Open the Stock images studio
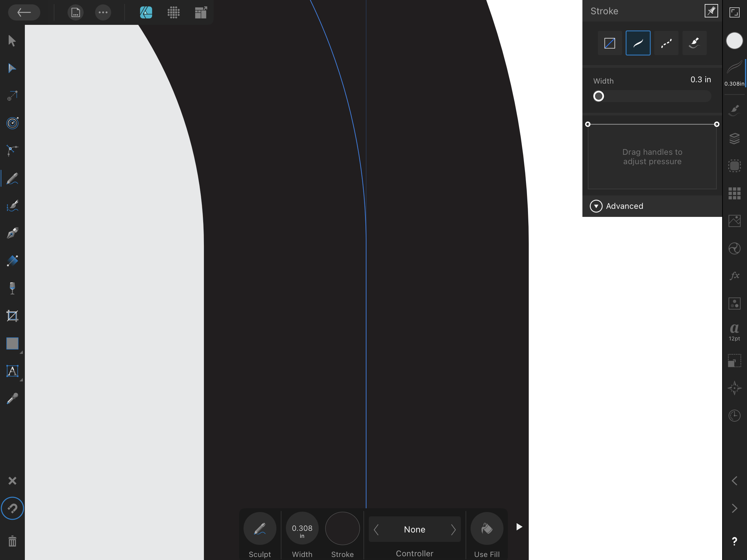Viewport: 747px width, 560px height. (735, 221)
